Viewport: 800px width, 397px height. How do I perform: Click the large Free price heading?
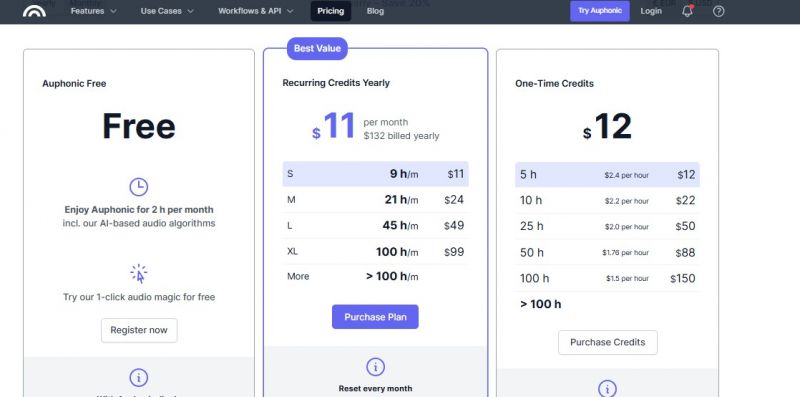point(139,126)
